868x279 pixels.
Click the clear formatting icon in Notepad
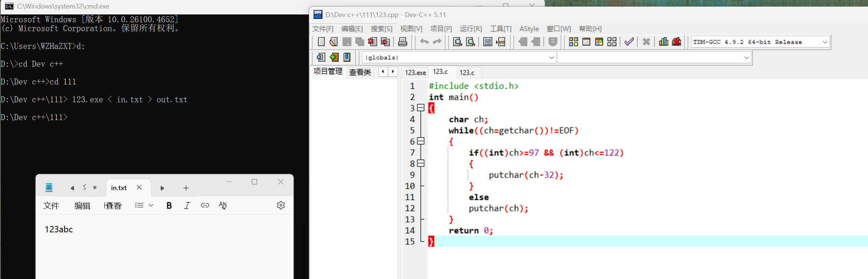pyautogui.click(x=223, y=205)
